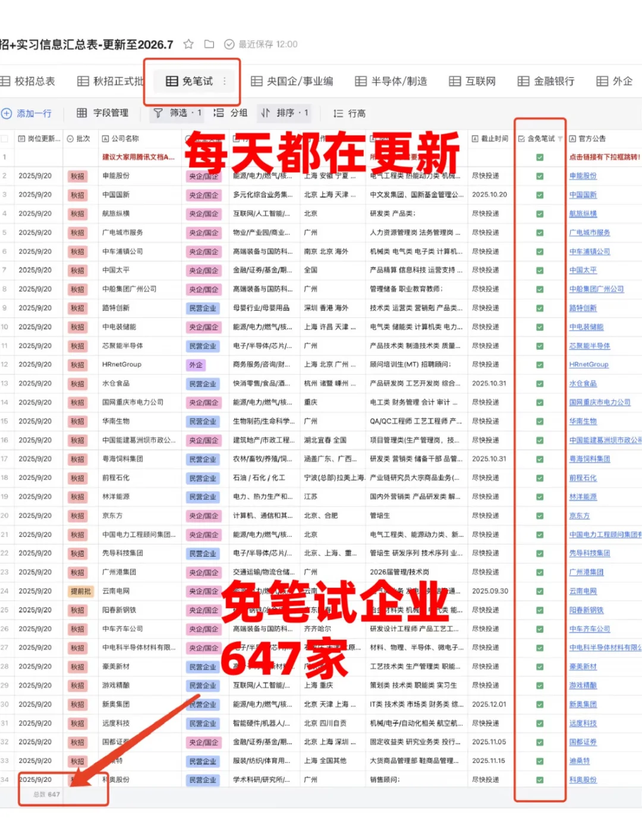The width and height of the screenshot is (642, 840).
Task: Select deadline cell 2025.09.30
Action: (x=490, y=592)
